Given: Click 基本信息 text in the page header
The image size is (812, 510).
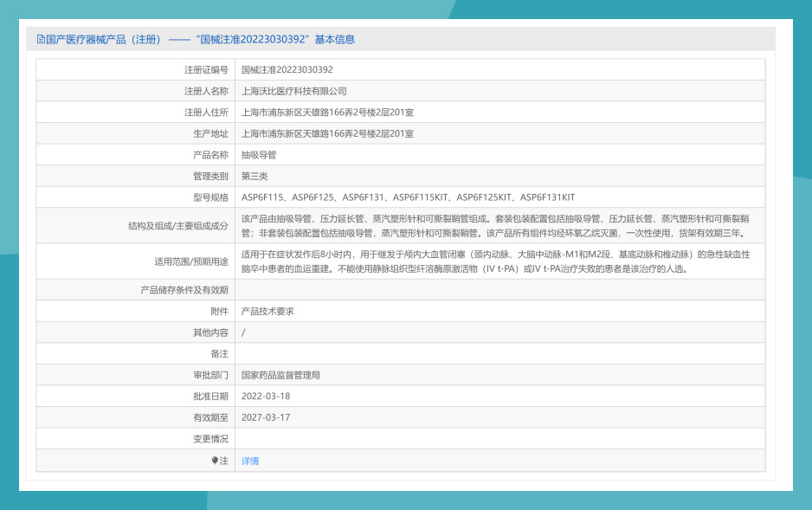Looking at the screenshot, I should pos(335,39).
